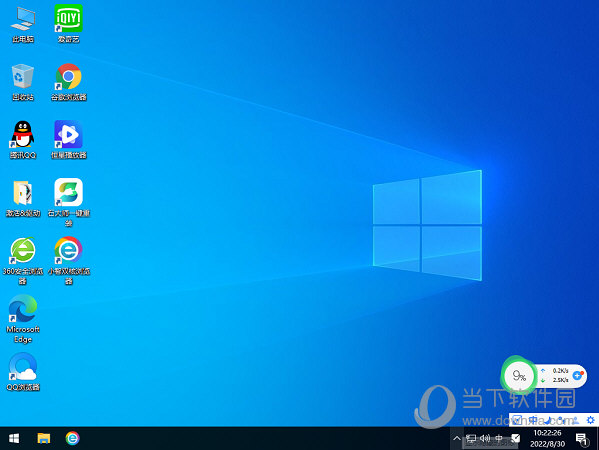Open the Recycle Bin 回收站 icon
The image size is (599, 450).
pos(23,82)
